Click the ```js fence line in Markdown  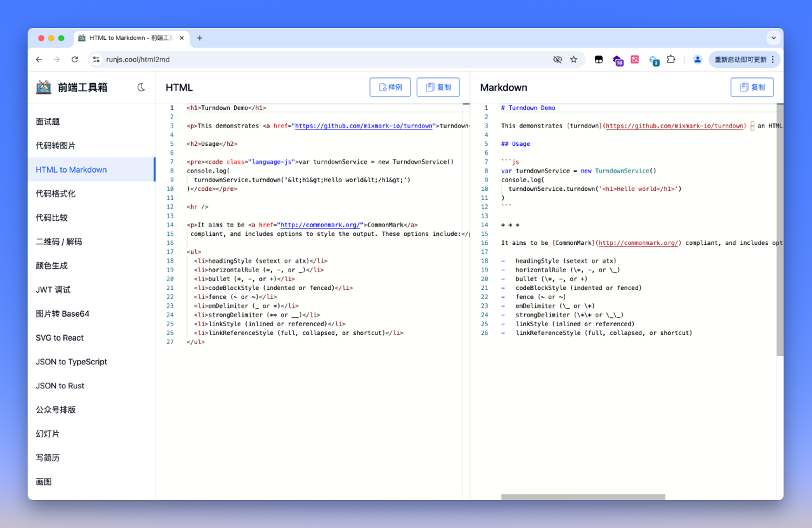tap(510, 162)
